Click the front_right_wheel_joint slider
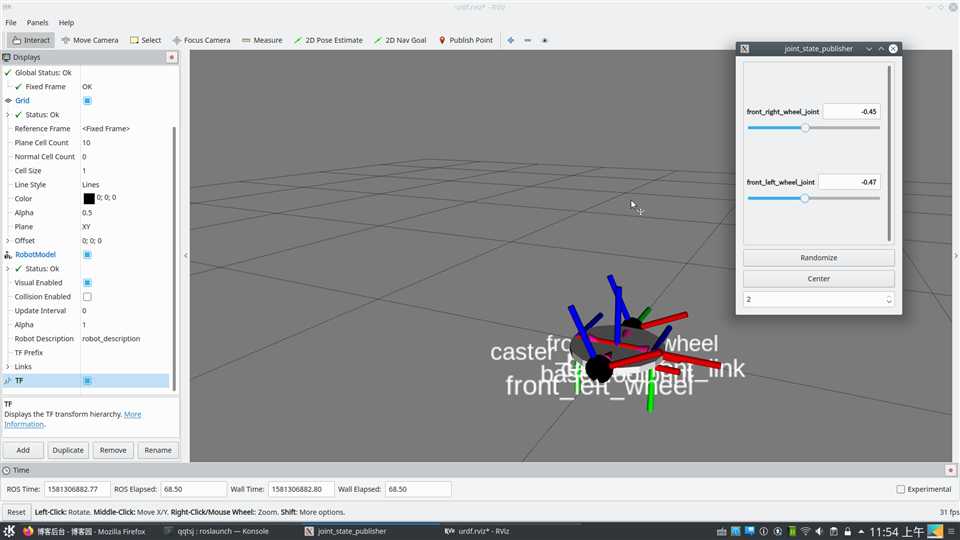This screenshot has width=960, height=540. [813, 128]
